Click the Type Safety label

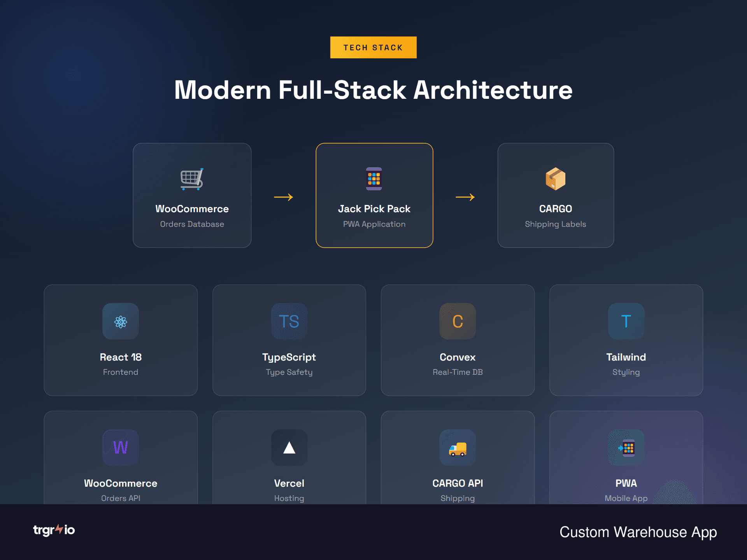(x=289, y=373)
